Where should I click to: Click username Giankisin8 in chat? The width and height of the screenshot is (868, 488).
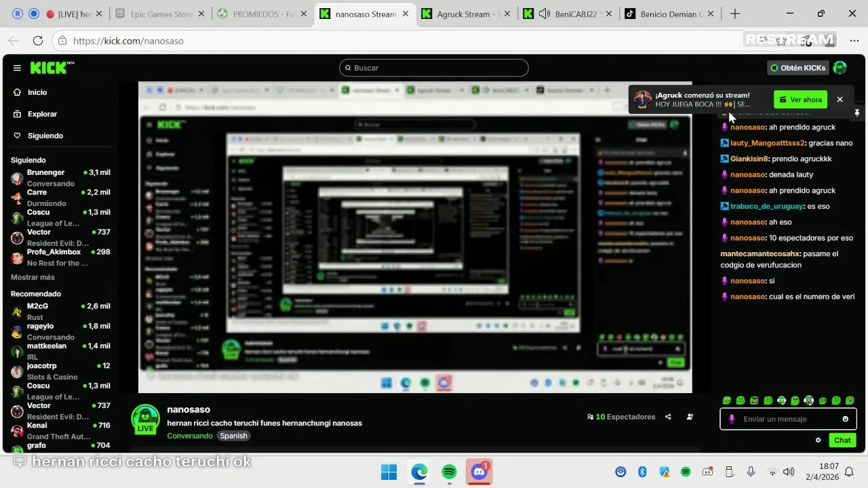tap(749, 159)
